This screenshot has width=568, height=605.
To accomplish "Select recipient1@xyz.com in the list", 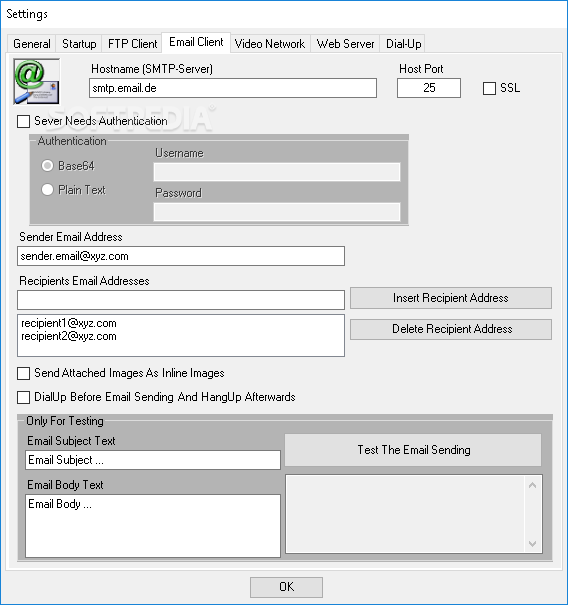I will (x=69, y=323).
